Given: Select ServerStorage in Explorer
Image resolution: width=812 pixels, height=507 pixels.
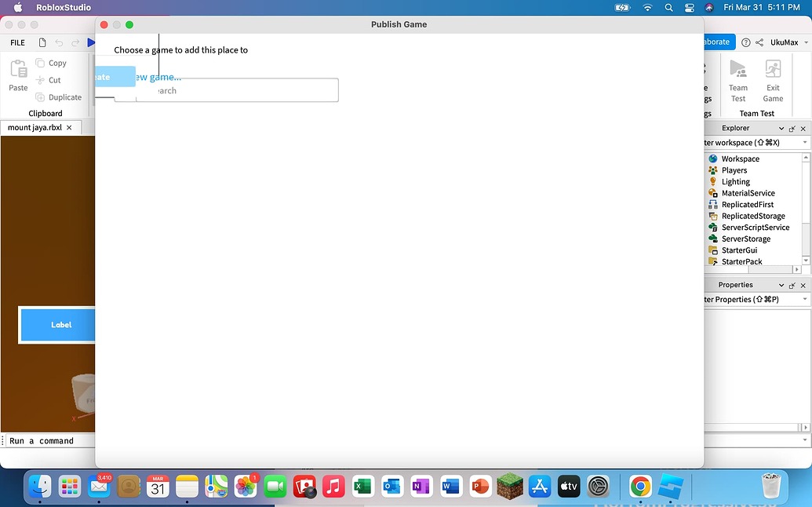Looking at the screenshot, I should point(746,239).
